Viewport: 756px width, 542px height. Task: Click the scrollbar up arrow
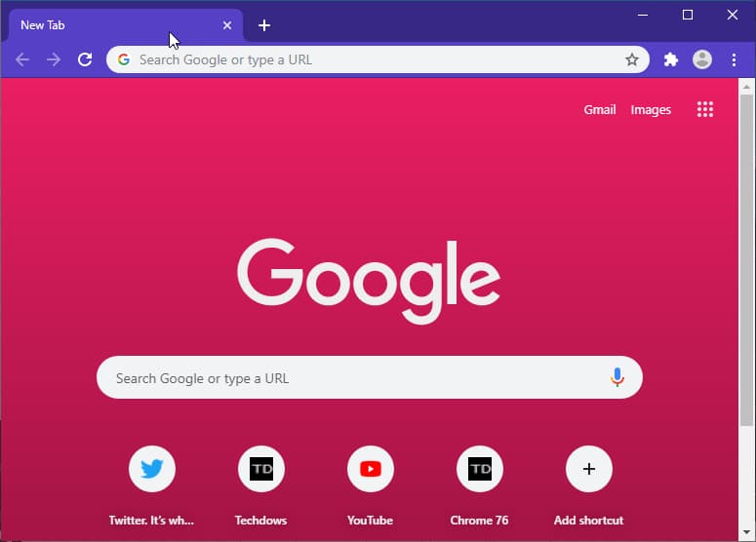point(746,87)
